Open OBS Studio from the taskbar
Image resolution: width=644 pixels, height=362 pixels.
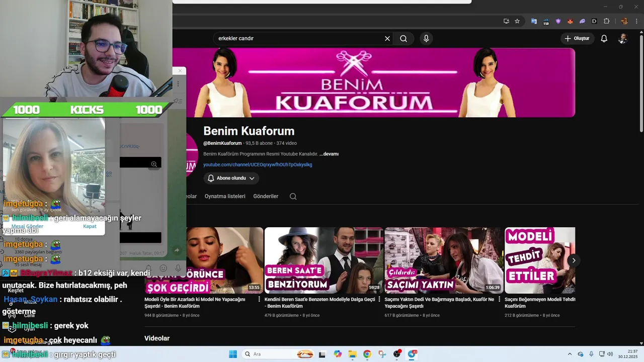[397, 354]
